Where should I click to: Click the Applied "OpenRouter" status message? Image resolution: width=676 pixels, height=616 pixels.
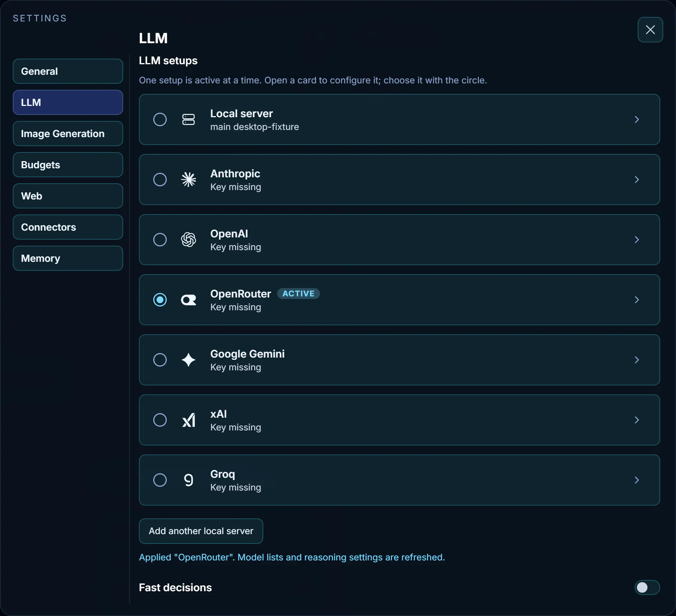[x=292, y=557]
